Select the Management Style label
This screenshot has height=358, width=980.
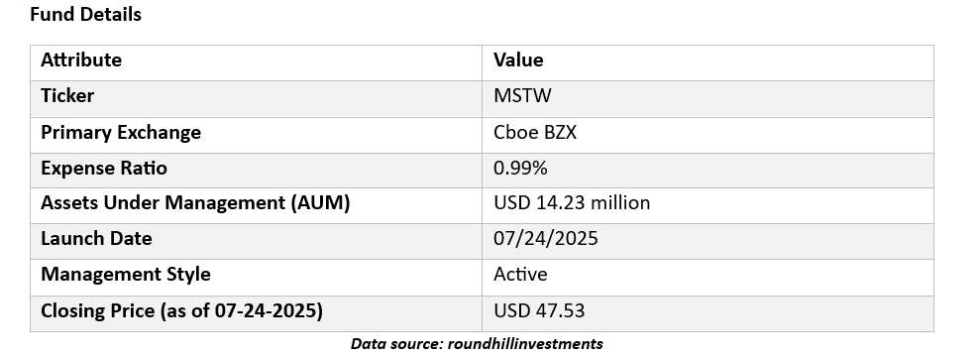click(x=126, y=274)
